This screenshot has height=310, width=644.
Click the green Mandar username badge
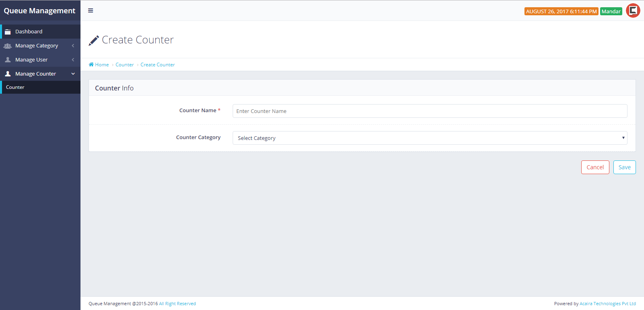click(x=611, y=11)
